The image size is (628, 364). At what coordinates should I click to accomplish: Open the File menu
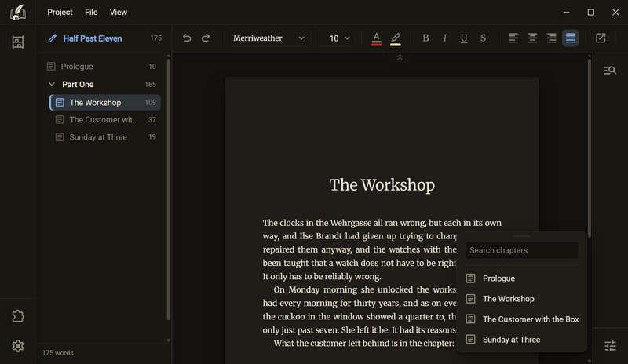(x=91, y=13)
